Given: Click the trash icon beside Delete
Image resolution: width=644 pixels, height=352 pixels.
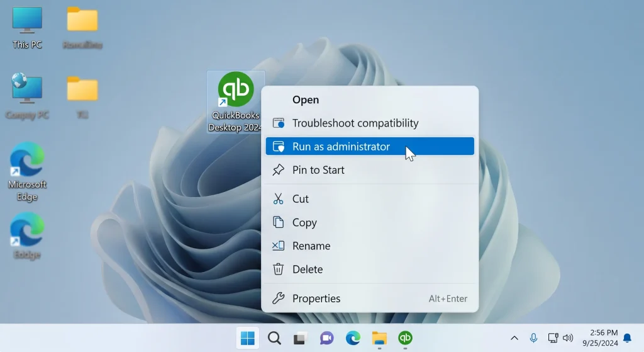Looking at the screenshot, I should pyautogui.click(x=279, y=270).
